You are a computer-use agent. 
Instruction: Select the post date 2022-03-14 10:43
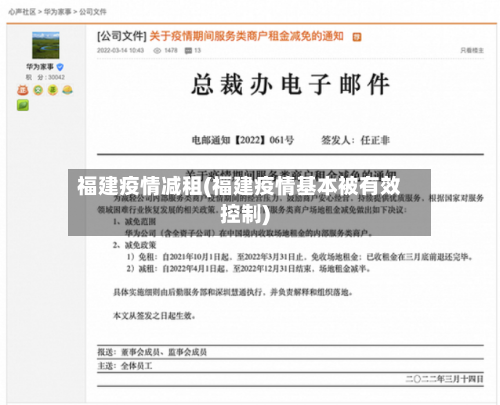120,50
